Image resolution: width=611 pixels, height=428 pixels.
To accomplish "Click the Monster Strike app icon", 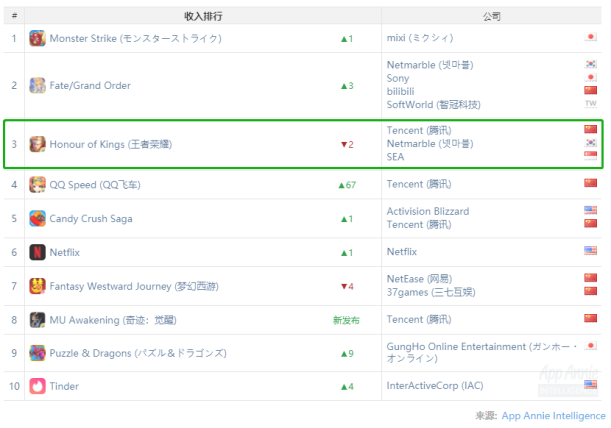I will click(37, 38).
